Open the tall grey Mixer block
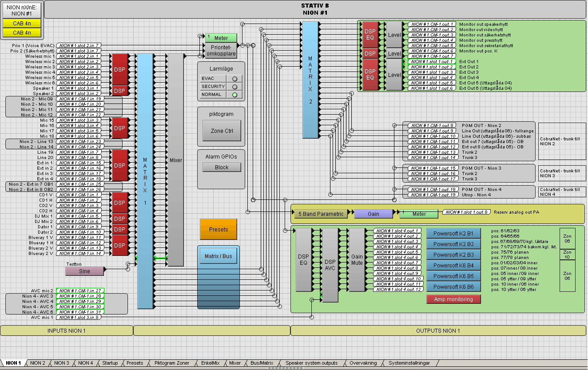Viewport: 588px width, 370px height. (176, 160)
